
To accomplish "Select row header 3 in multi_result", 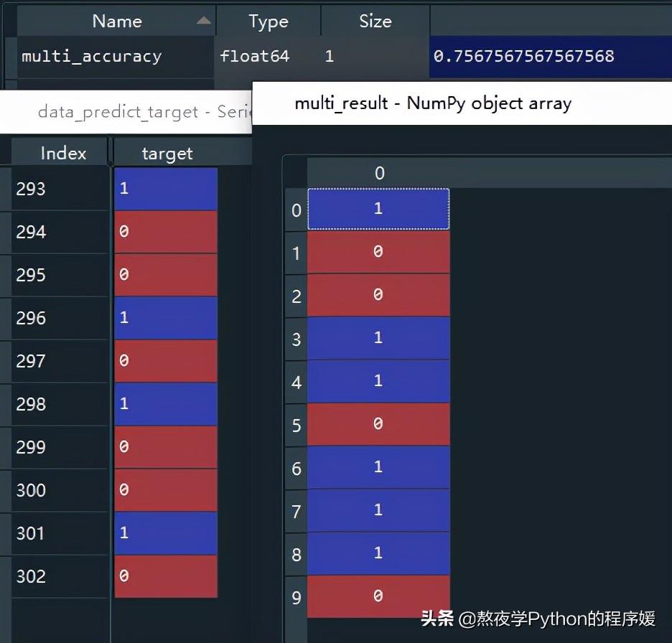I will [296, 339].
